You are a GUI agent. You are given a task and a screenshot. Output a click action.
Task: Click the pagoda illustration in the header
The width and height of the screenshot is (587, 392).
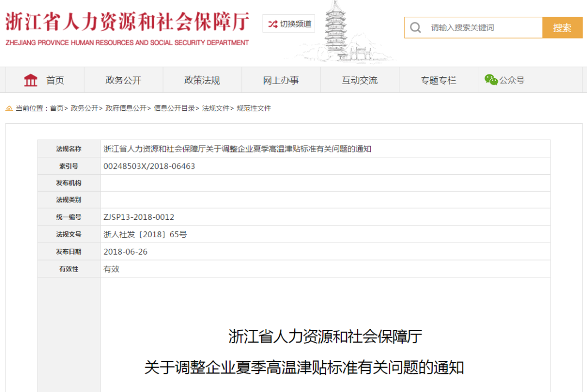pyautogui.click(x=337, y=30)
